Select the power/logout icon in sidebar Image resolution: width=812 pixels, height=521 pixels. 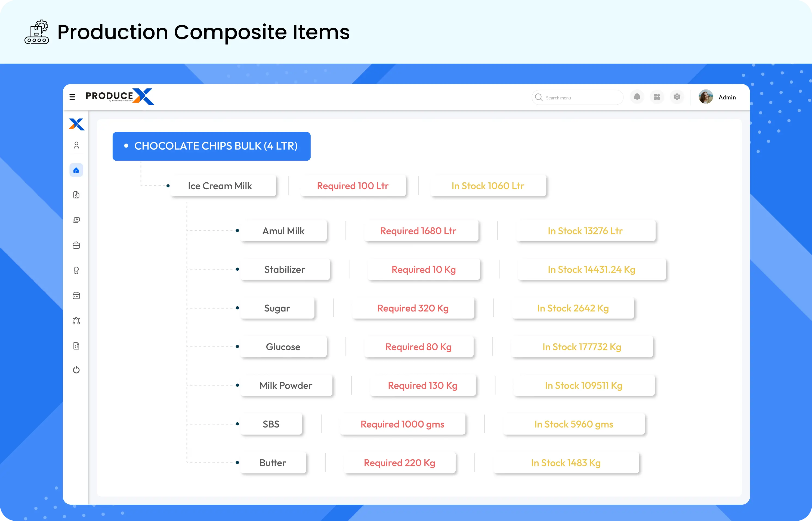[x=76, y=371]
